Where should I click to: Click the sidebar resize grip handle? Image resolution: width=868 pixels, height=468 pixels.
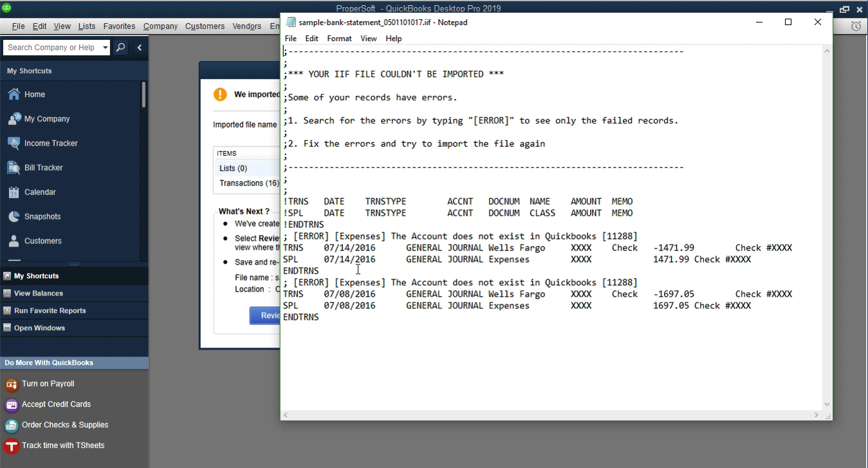pyautogui.click(x=74, y=264)
